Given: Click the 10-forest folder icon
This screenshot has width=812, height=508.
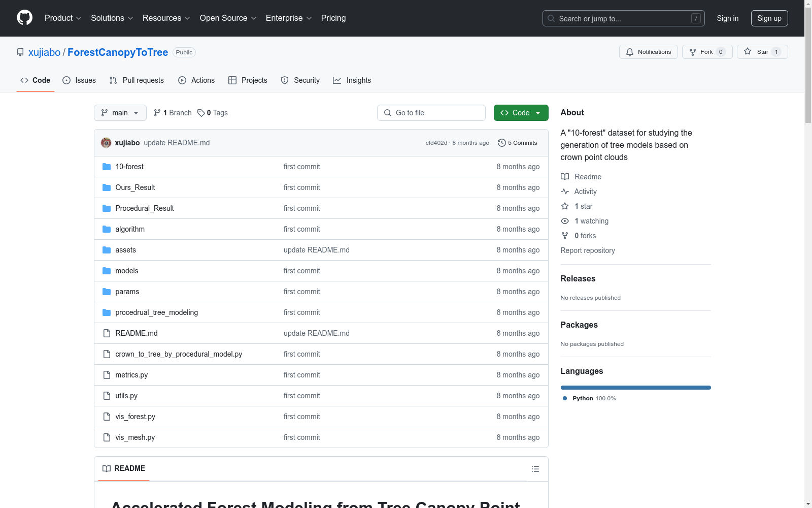Looking at the screenshot, I should point(107,167).
